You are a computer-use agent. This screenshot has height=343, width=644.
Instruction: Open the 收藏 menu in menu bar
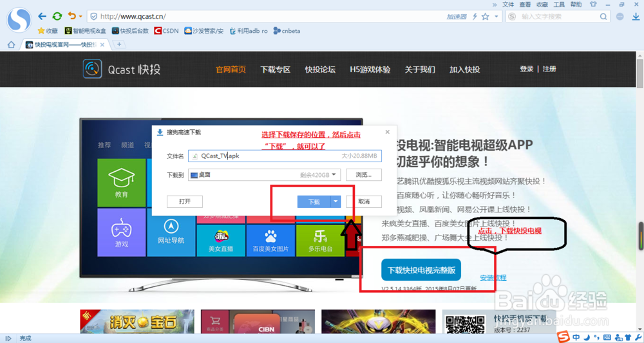click(x=542, y=5)
